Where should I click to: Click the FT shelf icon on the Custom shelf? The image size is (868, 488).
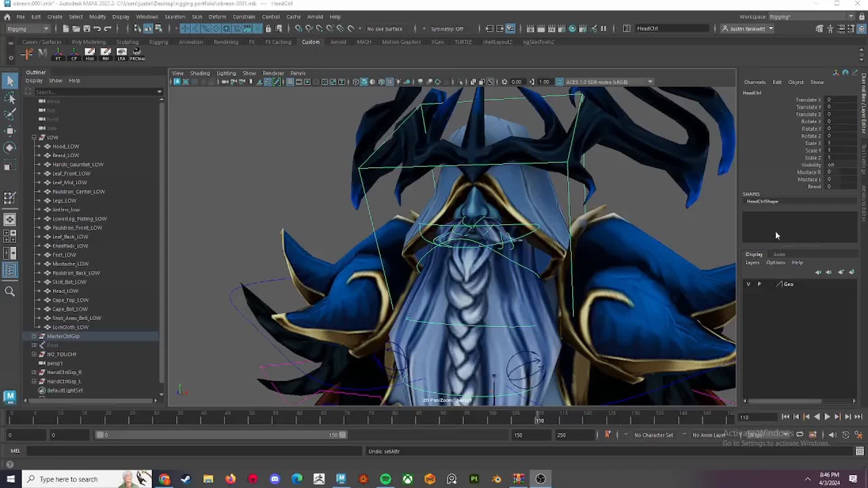58,53
